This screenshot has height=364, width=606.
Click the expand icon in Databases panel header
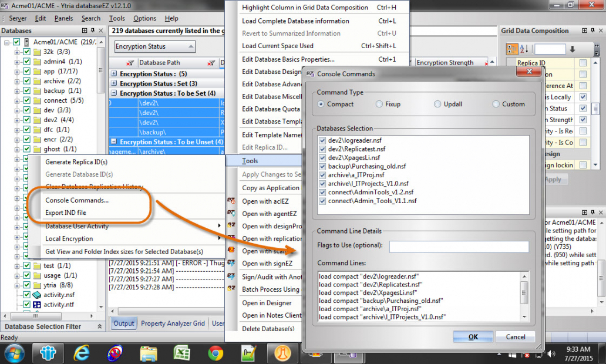(x=85, y=31)
